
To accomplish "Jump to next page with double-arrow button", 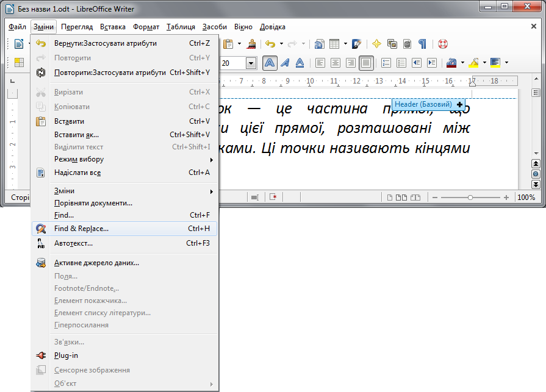I will (536, 184).
